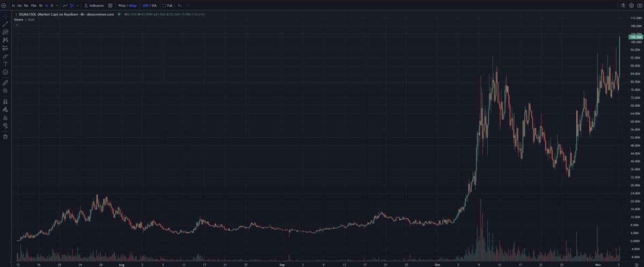Switch to 1m timeframe
This screenshot has width=644, height=267.
coord(19,5)
